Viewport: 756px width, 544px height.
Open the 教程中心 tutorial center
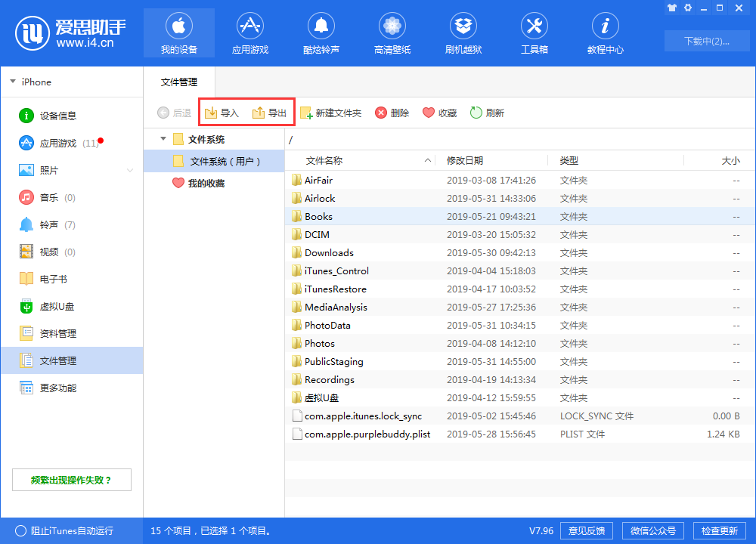point(605,32)
